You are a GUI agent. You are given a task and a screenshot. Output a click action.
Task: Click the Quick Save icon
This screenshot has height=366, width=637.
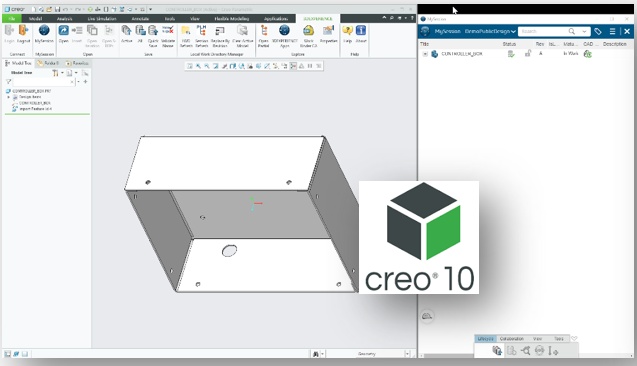(153, 30)
